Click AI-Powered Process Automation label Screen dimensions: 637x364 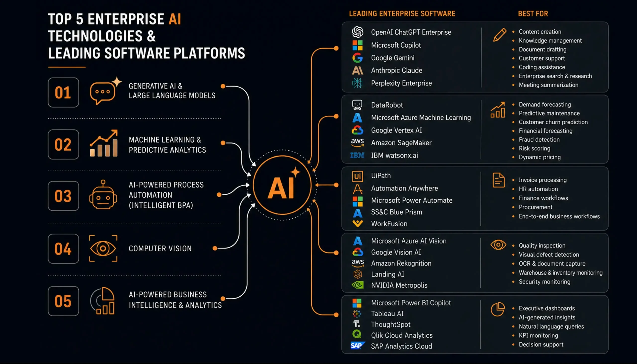pos(166,195)
